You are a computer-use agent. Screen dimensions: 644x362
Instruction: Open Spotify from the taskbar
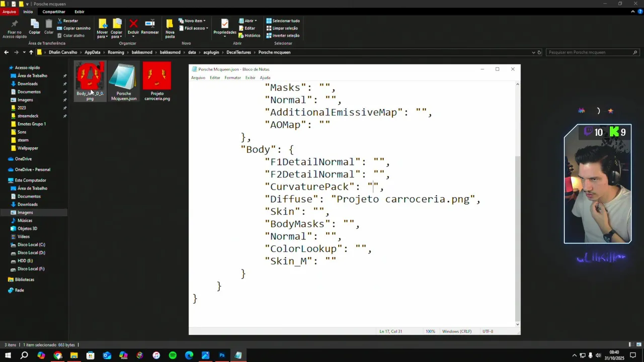click(173, 355)
